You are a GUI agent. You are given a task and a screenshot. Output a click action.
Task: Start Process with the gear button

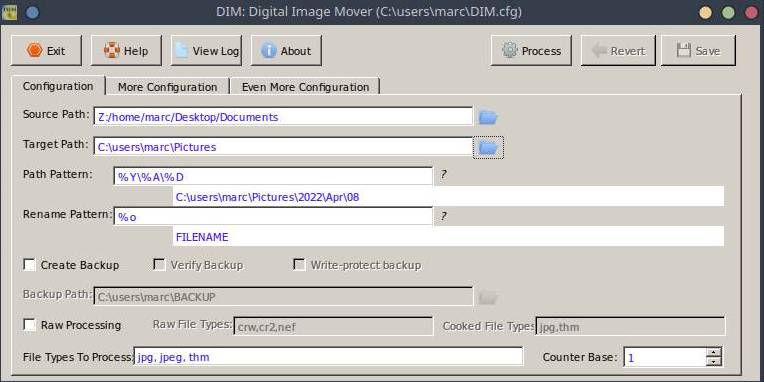point(531,50)
